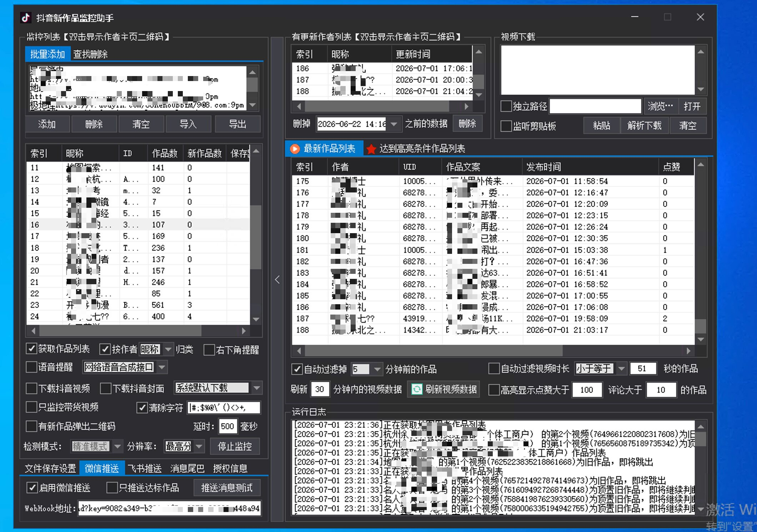
Task: Click the 延时 milliseconds input field
Action: (227, 426)
